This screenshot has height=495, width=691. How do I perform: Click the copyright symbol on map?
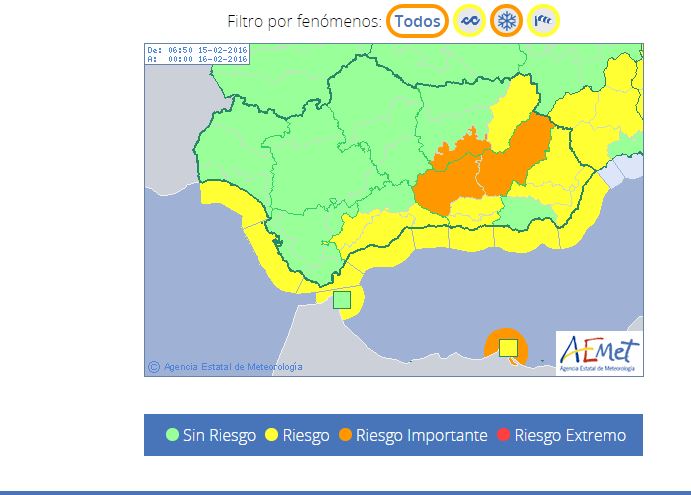tap(154, 367)
